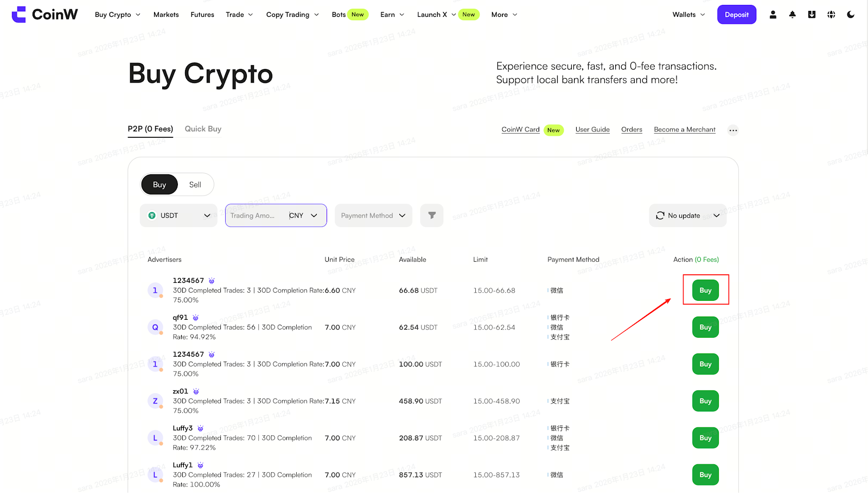The height and width of the screenshot is (493, 868).
Task: Open the three-dot more options icon
Action: (x=733, y=130)
